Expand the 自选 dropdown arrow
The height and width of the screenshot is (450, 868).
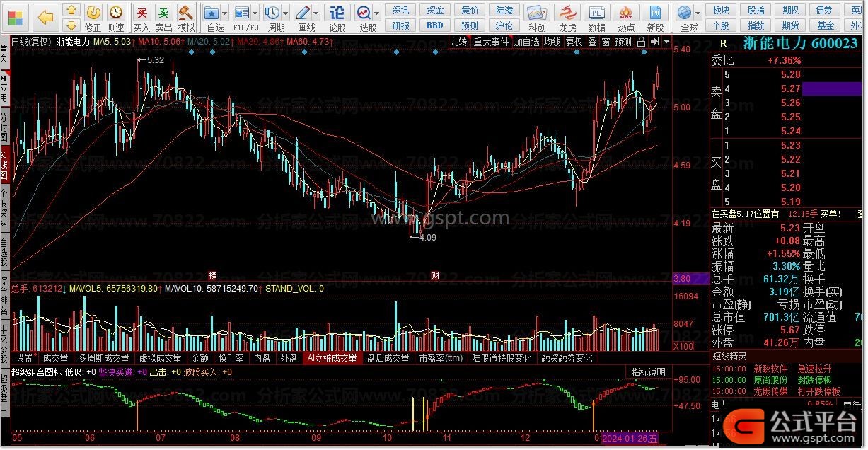[x=225, y=13]
